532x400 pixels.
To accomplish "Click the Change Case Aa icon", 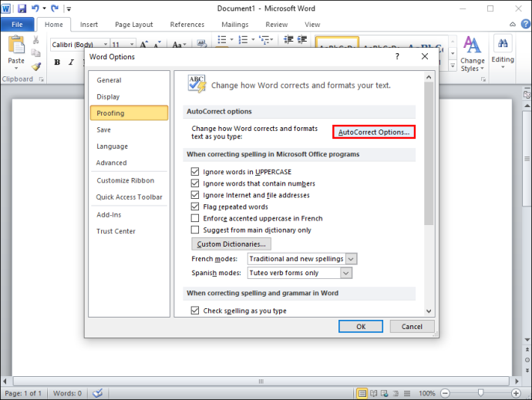I will pyautogui.click(x=179, y=45).
